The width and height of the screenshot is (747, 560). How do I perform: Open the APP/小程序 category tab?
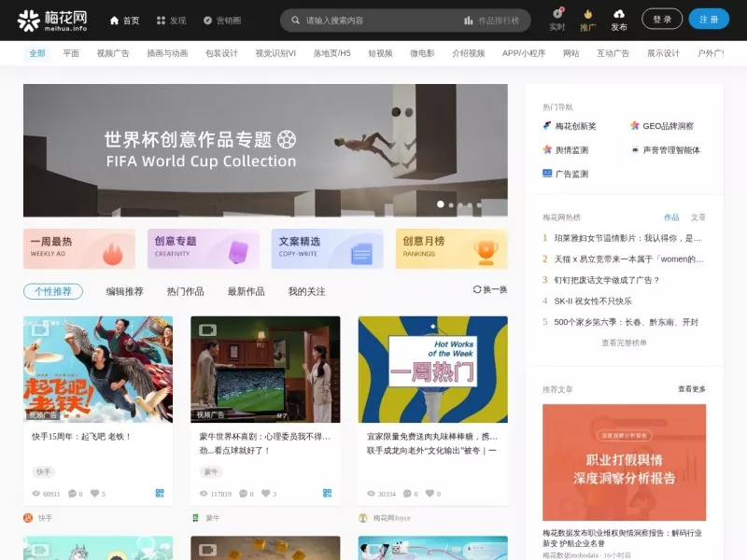pos(524,53)
